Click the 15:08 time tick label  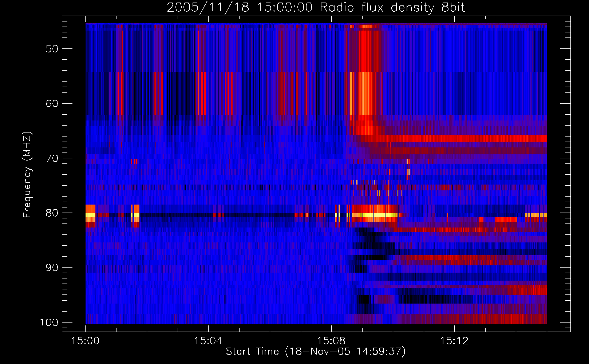(x=331, y=341)
